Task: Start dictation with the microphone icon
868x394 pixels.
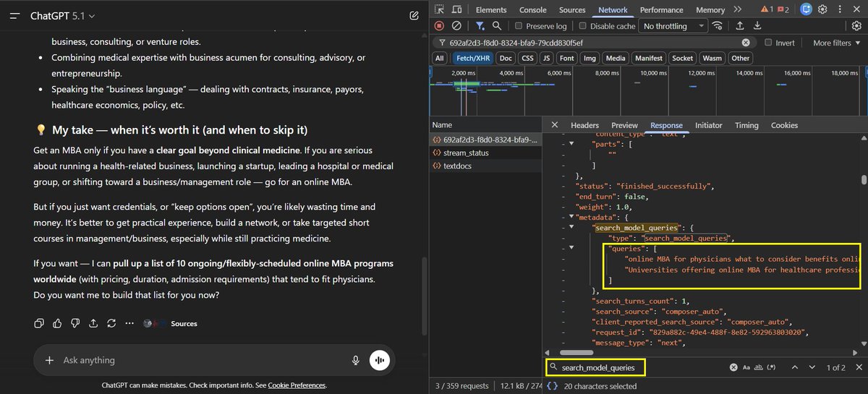Action: (355, 360)
